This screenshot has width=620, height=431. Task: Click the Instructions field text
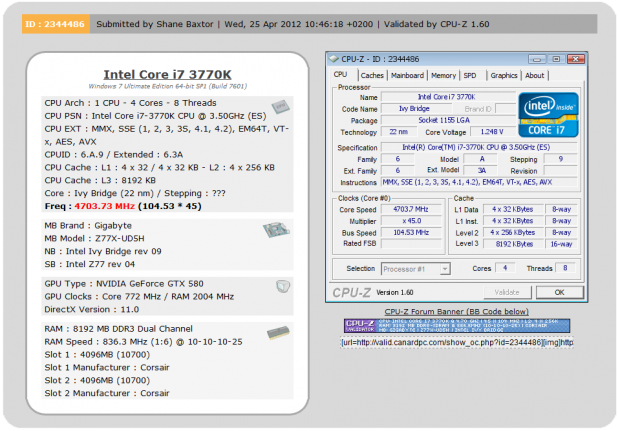click(479, 182)
